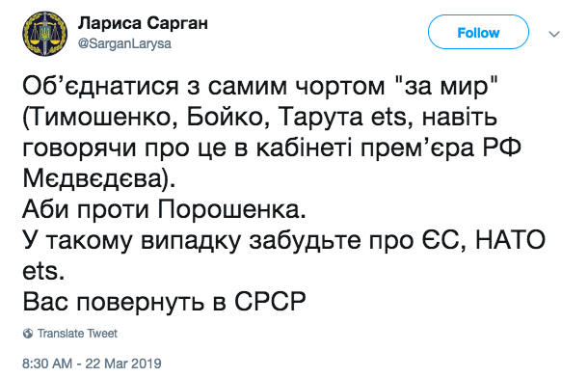Click the line mentioning ЄС, НАТО
This screenshot has height=377, width=588.
[x=283, y=240]
